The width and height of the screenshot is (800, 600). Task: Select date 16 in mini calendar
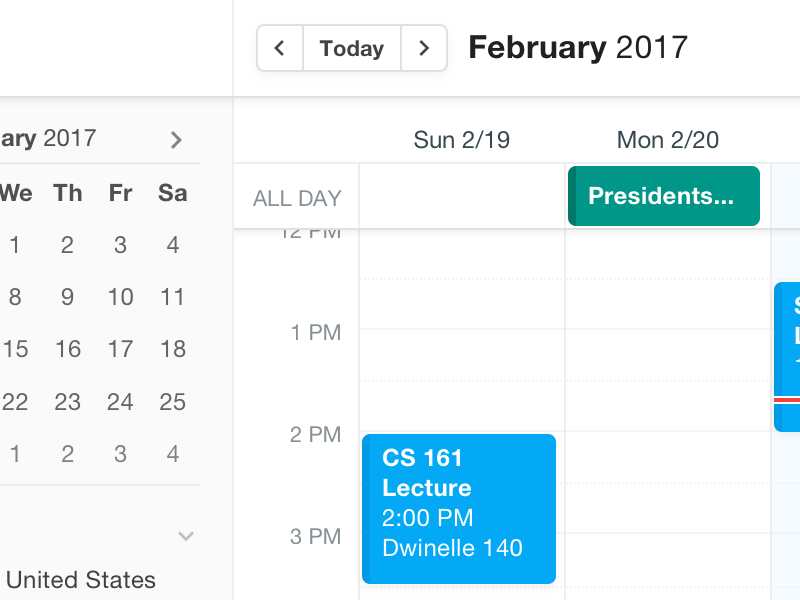tap(68, 349)
